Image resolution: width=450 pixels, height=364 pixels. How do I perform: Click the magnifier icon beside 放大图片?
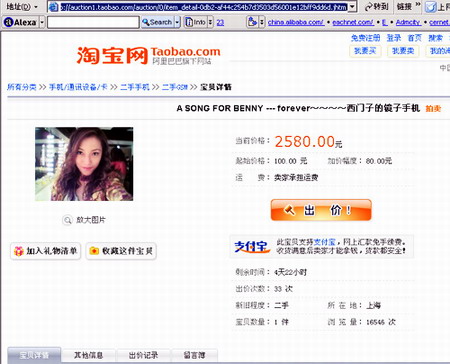(x=67, y=220)
